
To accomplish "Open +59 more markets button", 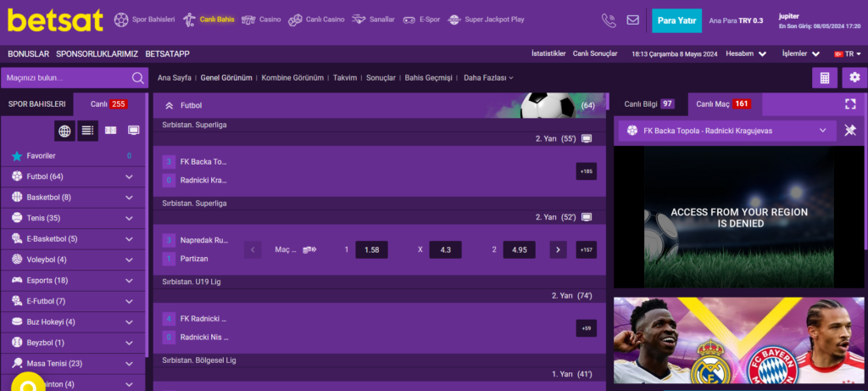I will coord(587,328).
